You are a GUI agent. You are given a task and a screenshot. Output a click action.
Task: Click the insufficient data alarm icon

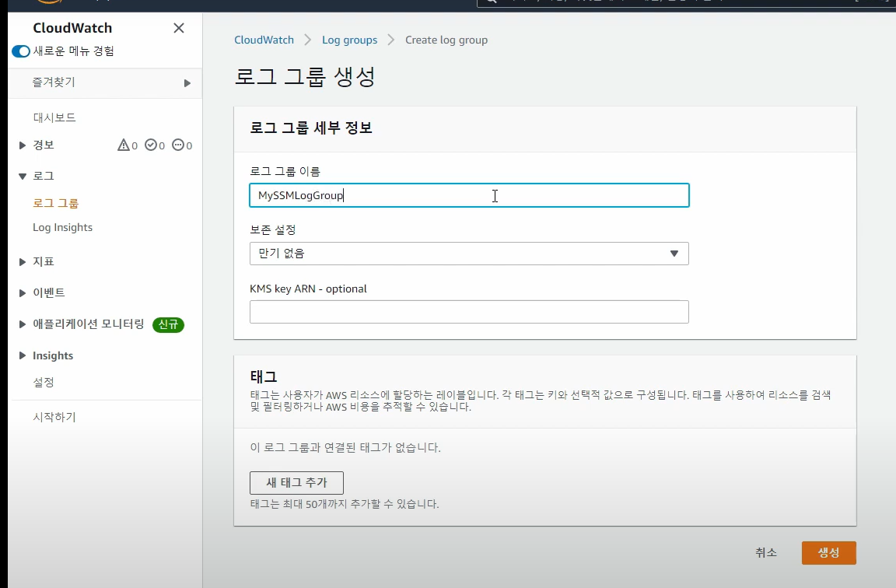tap(178, 145)
